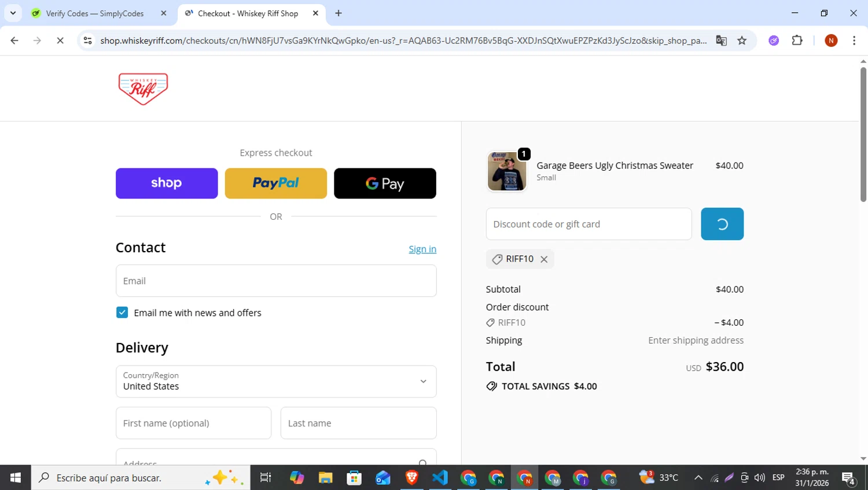Pay with Google Pay button
Viewport: 868px width, 490px height.
coord(385,183)
